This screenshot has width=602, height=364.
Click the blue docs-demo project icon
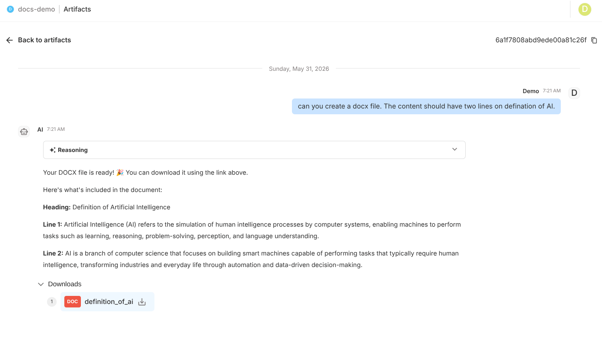10,9
